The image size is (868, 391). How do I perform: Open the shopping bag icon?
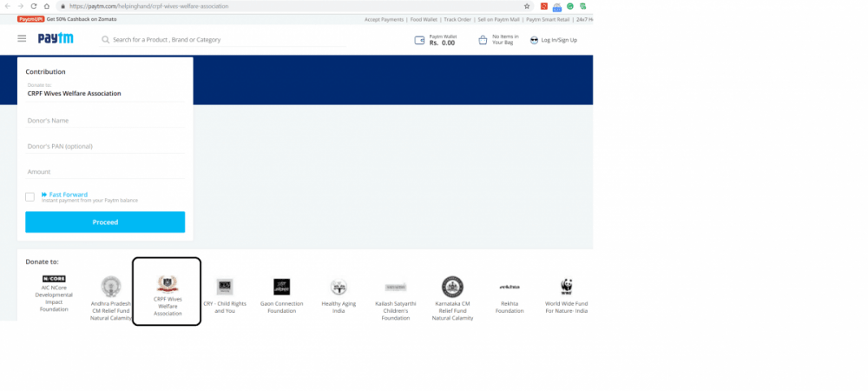(483, 40)
